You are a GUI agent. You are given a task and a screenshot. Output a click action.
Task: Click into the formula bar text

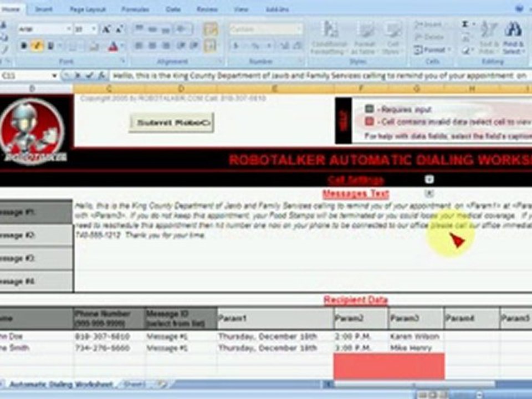click(x=320, y=76)
